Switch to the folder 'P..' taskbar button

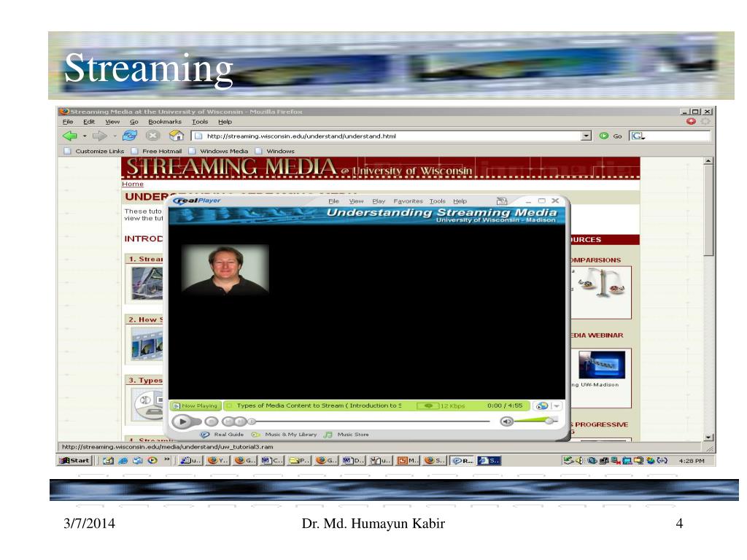tap(299, 461)
